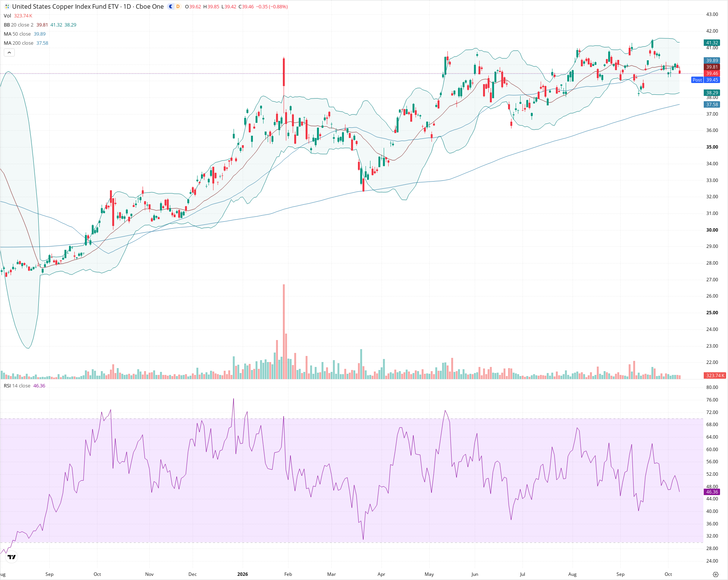Click the Feb label on time axis
This screenshot has width=728, height=580.
point(288,574)
